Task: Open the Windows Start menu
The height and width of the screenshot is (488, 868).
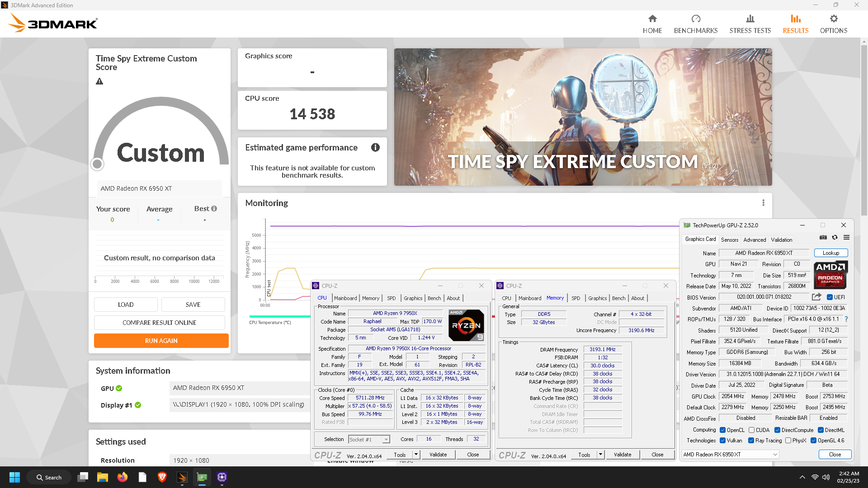Action: [14, 477]
